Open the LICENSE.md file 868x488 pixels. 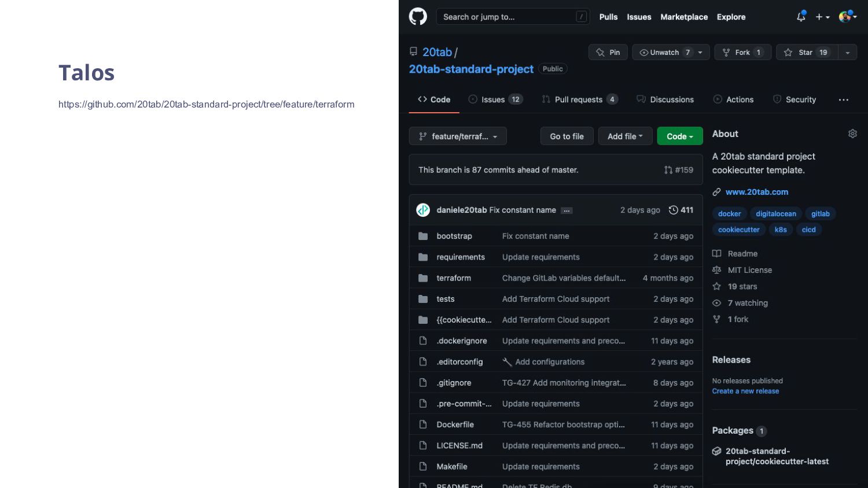point(459,446)
